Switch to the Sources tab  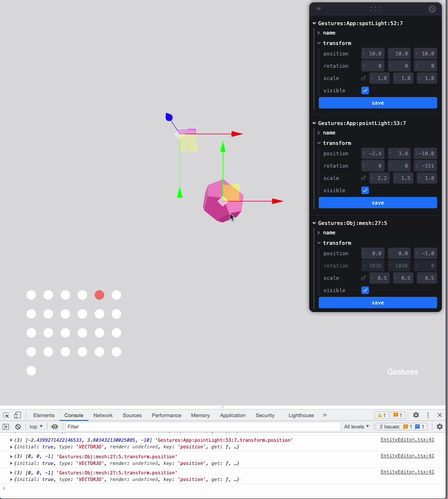pyautogui.click(x=132, y=415)
